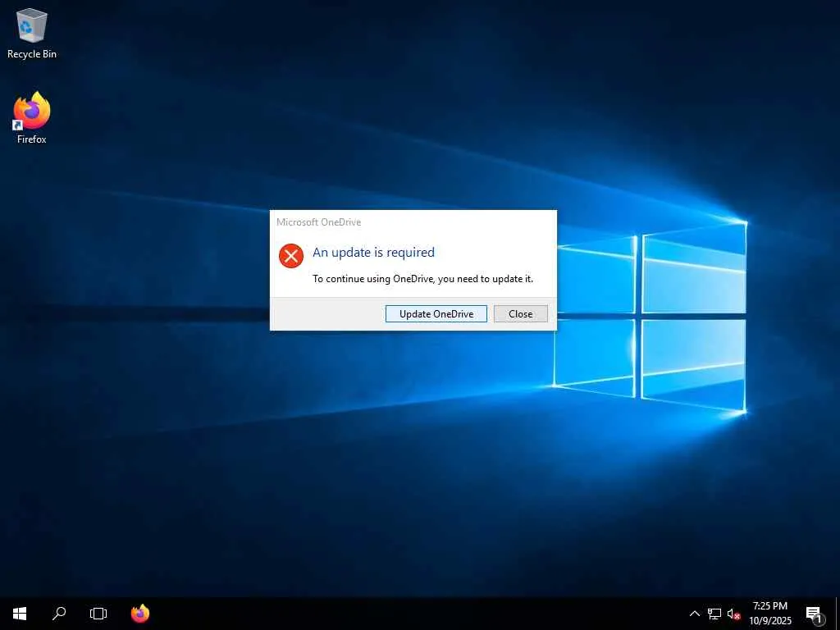Open the Windows Start menu
The width and height of the screenshot is (840, 630).
point(20,614)
